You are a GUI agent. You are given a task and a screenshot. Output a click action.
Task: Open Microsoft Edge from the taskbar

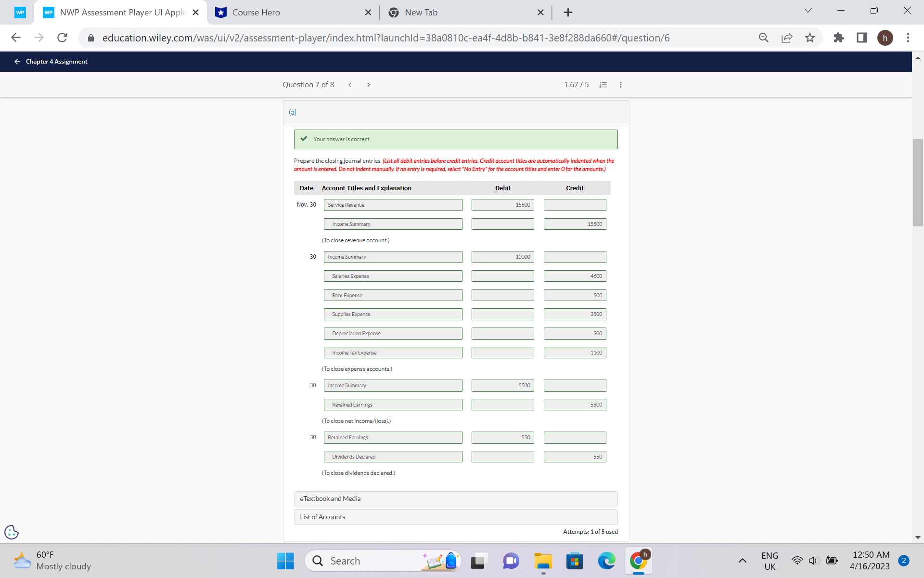tap(606, 561)
